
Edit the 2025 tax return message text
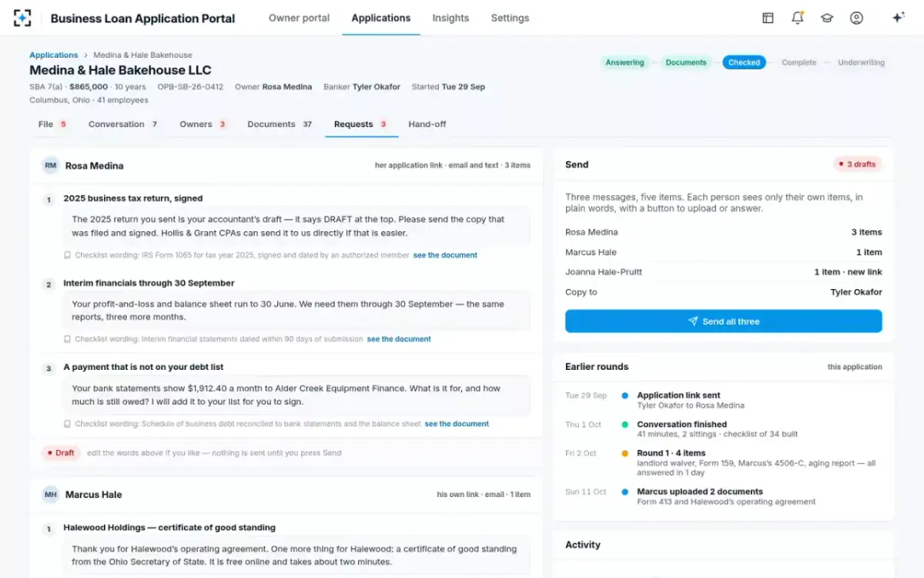click(x=296, y=226)
